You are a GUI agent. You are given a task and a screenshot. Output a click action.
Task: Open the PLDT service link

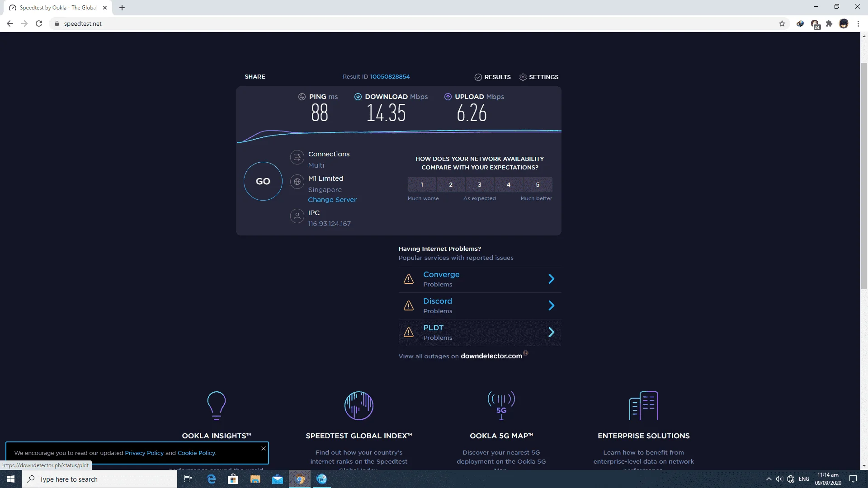[x=433, y=328]
